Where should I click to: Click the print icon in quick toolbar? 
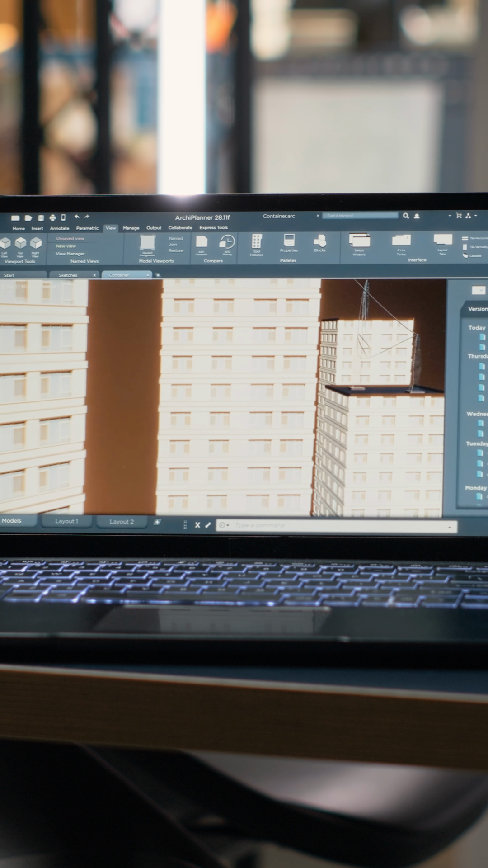tap(52, 217)
